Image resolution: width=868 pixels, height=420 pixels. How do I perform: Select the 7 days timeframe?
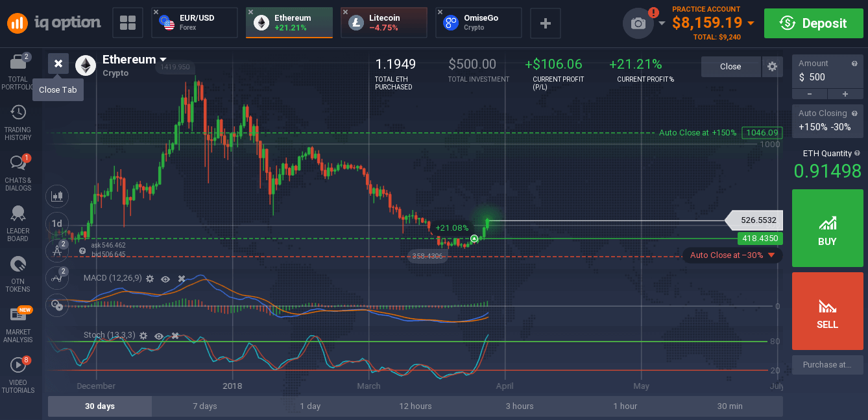click(x=205, y=406)
